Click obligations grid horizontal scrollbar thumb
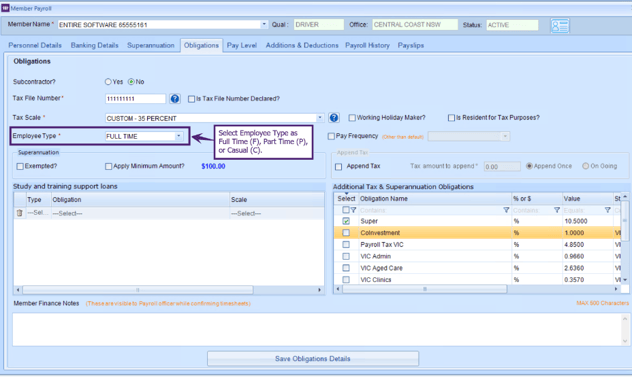Image resolution: width=632 pixels, height=382 pixels. (424, 289)
